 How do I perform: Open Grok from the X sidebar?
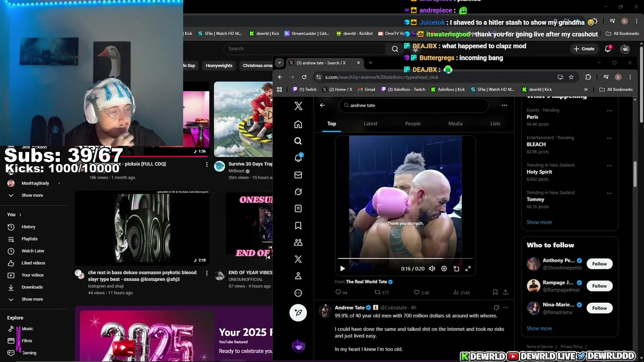(x=298, y=192)
